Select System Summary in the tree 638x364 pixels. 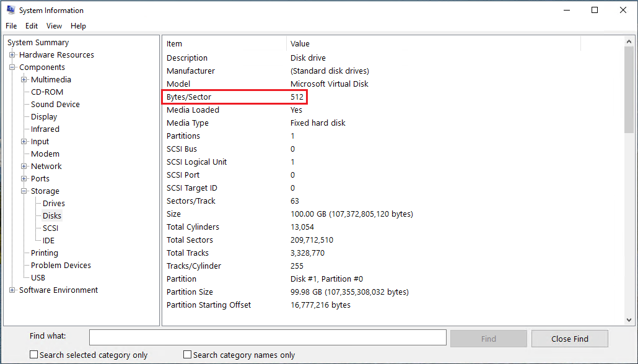coord(38,43)
